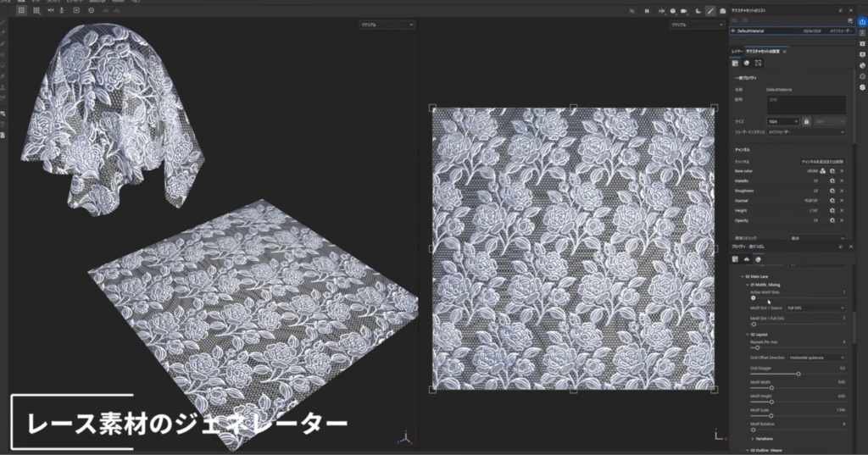Viewport: 868px width, 455px height.
Task: Switch to the レイヤー (Layers) tab
Action: pos(737,52)
